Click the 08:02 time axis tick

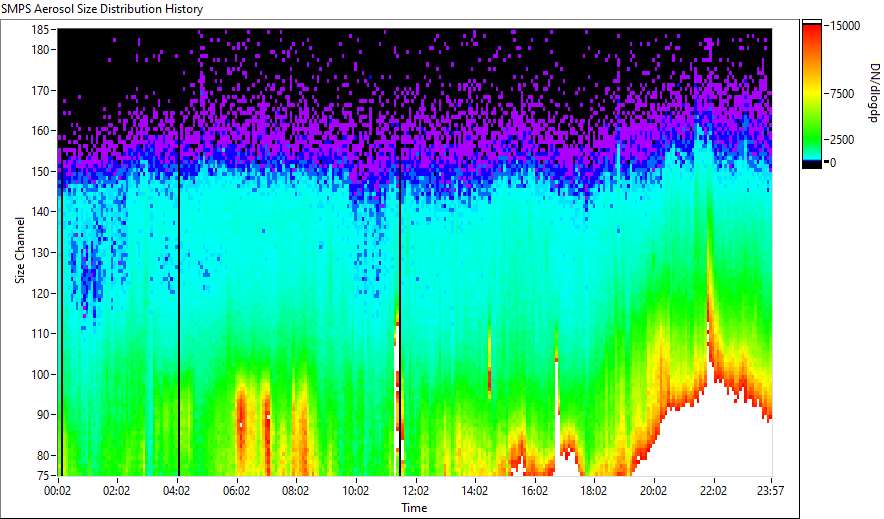tap(295, 491)
